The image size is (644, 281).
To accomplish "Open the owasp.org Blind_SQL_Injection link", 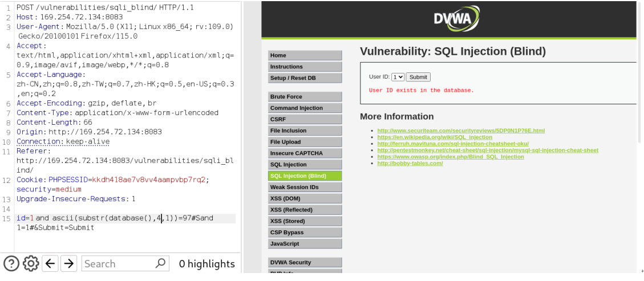I will point(451,157).
